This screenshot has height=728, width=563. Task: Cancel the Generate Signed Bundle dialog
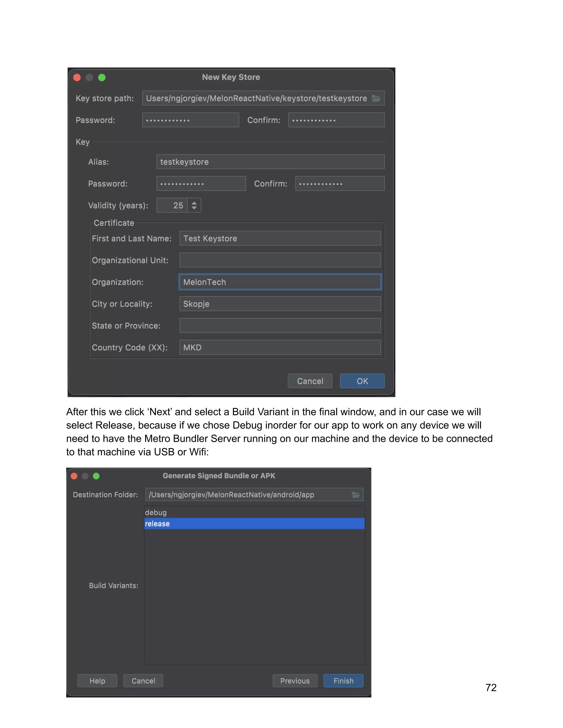click(x=143, y=681)
